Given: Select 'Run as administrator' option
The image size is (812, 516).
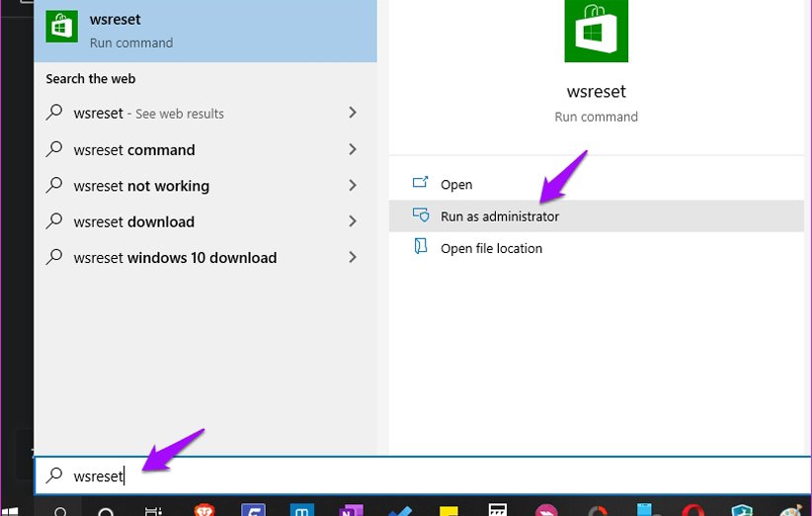Looking at the screenshot, I should point(500,216).
